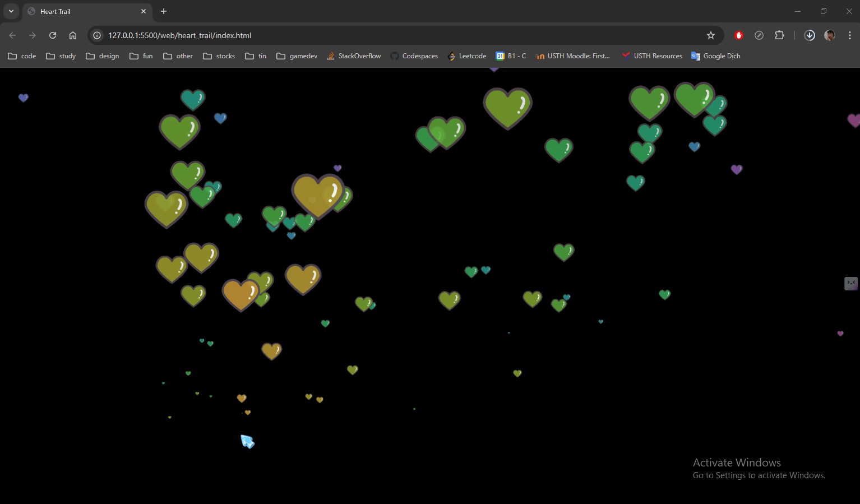The image size is (860, 504).
Task: Expand the 'code' bookmarks folder
Action: coord(22,56)
